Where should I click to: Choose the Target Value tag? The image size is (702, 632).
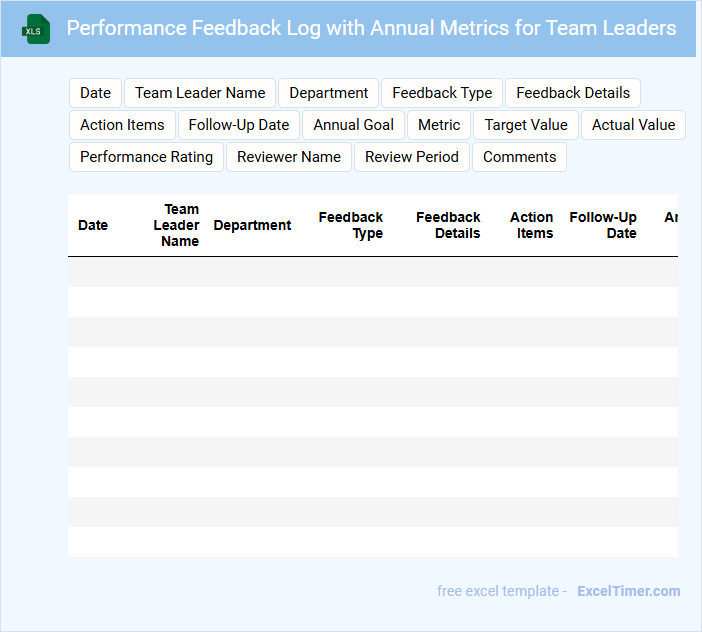coord(526,125)
